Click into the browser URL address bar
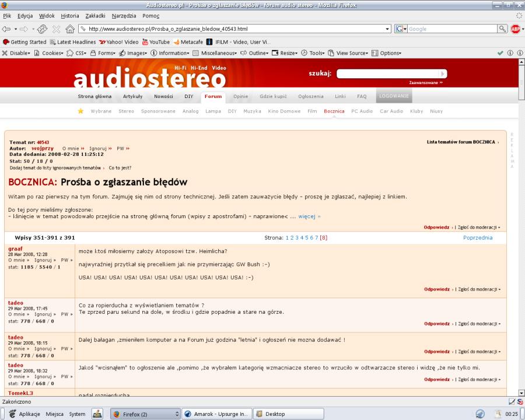 (235, 29)
